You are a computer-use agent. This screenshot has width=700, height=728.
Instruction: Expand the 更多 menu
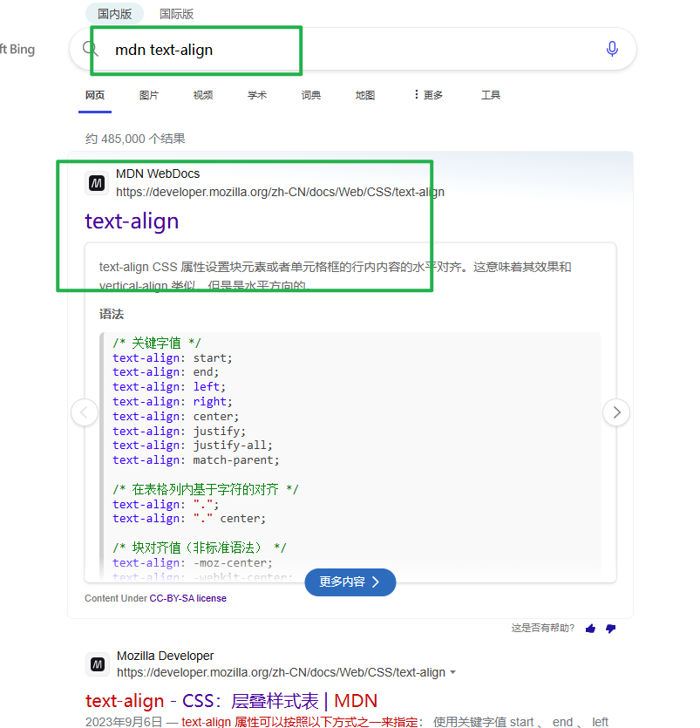428,95
